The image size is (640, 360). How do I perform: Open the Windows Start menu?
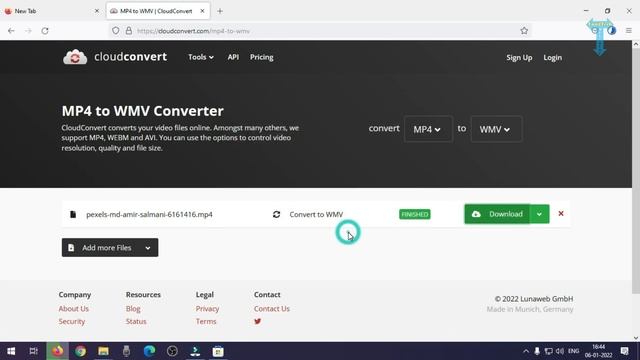point(11,351)
